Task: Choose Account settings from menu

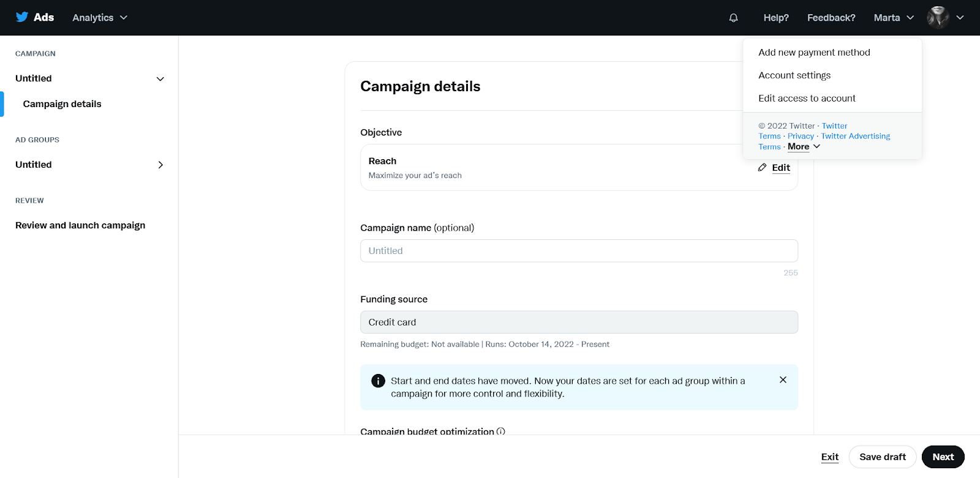Action: pyautogui.click(x=794, y=75)
